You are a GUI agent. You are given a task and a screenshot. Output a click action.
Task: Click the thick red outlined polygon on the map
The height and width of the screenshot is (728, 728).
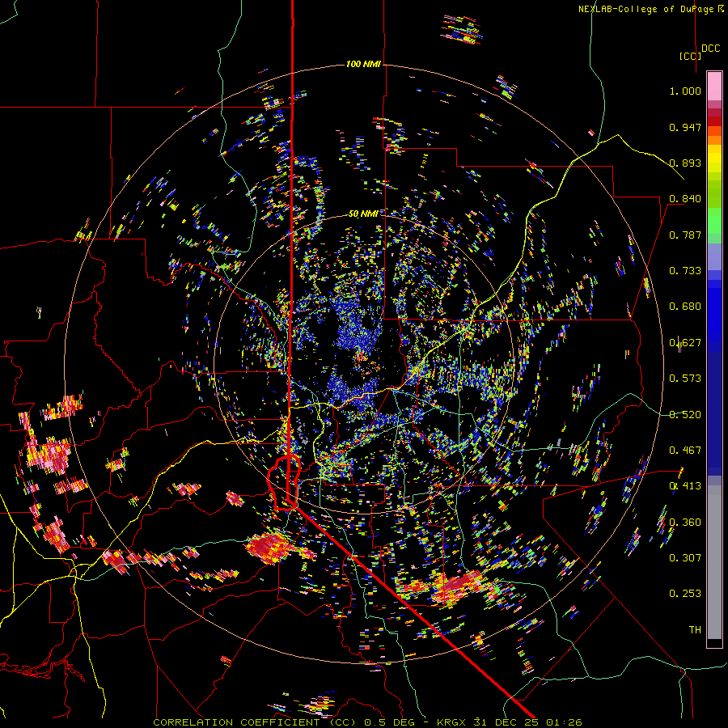pos(284,483)
